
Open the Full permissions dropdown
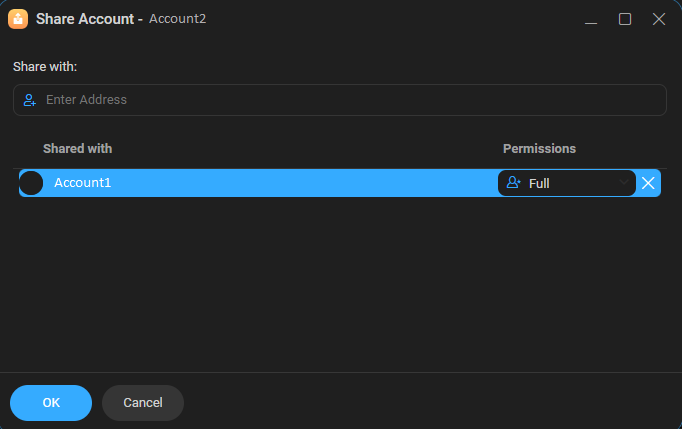click(566, 183)
